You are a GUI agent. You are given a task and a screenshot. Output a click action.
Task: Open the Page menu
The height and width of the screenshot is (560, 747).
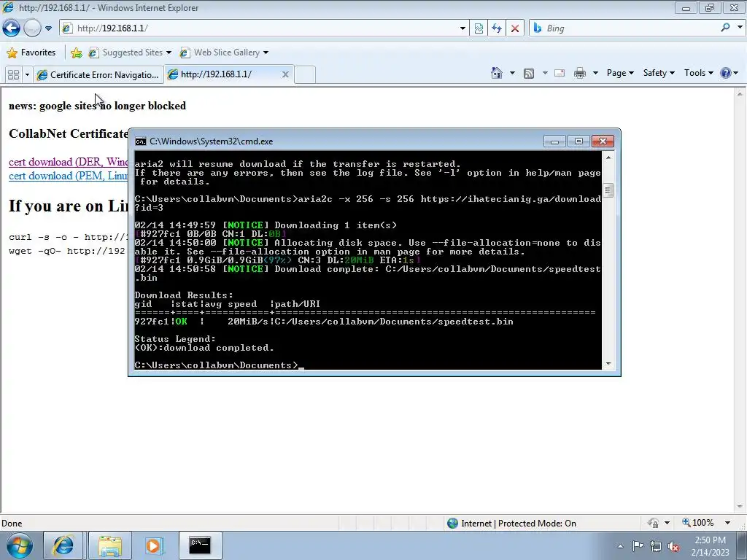click(x=620, y=73)
